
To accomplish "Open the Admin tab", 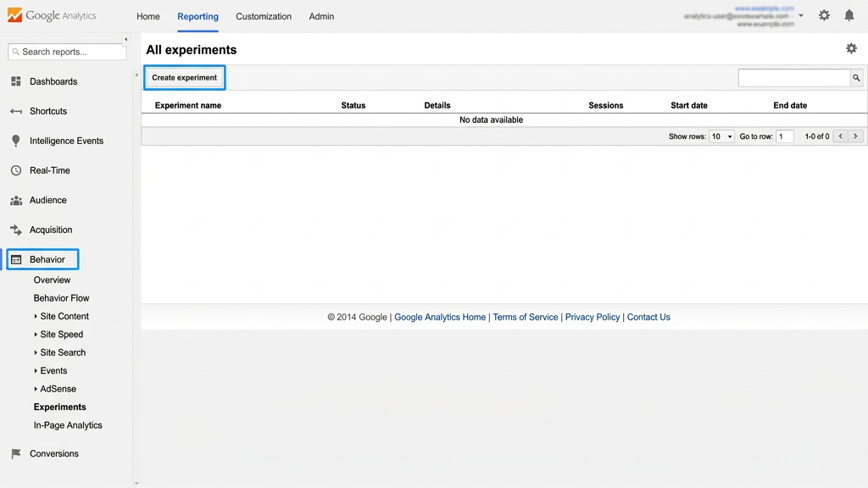I will point(321,17).
